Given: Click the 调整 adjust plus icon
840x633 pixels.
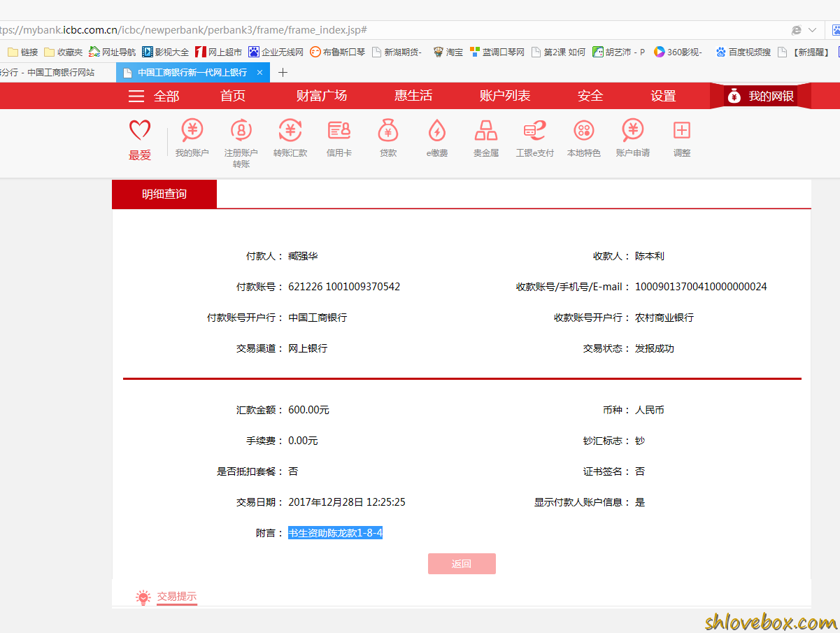Looking at the screenshot, I should point(682,138).
